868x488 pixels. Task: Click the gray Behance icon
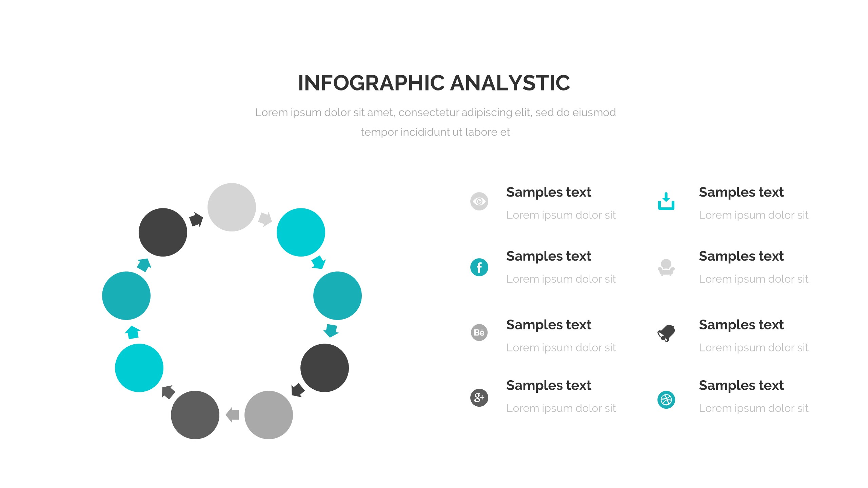click(x=479, y=332)
